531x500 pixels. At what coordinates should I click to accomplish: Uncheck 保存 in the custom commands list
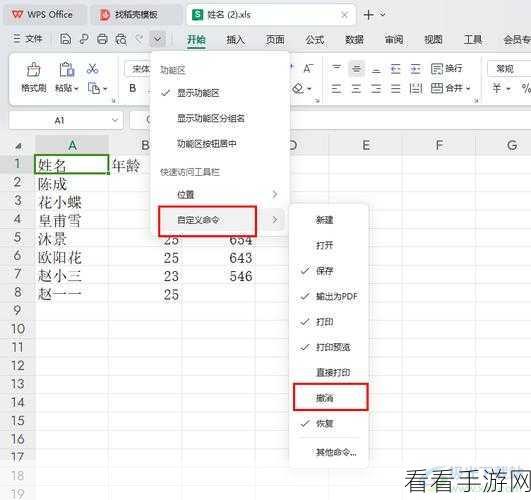click(329, 271)
